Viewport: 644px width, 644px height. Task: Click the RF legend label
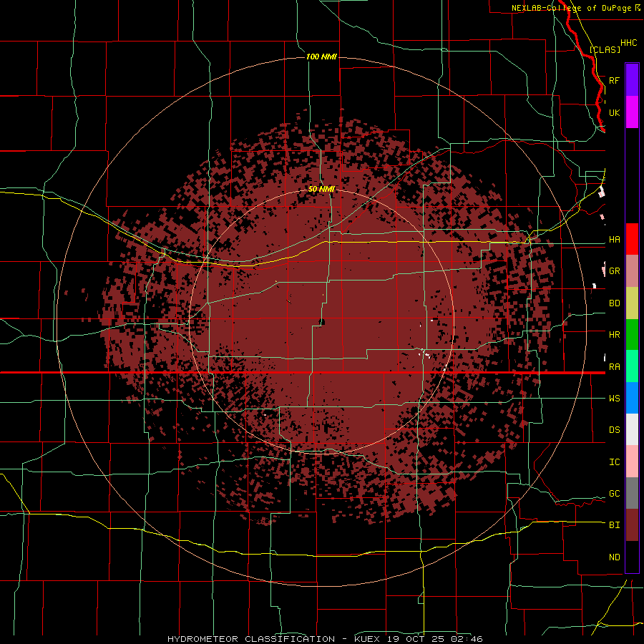click(x=614, y=80)
